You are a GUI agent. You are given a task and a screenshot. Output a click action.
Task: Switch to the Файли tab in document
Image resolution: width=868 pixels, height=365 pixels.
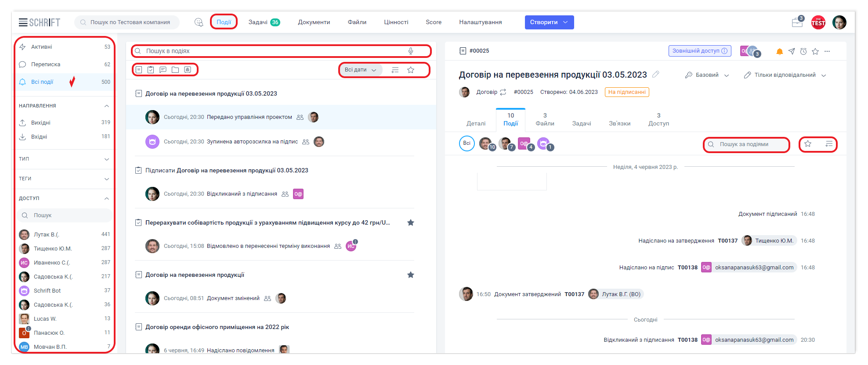[x=545, y=119]
